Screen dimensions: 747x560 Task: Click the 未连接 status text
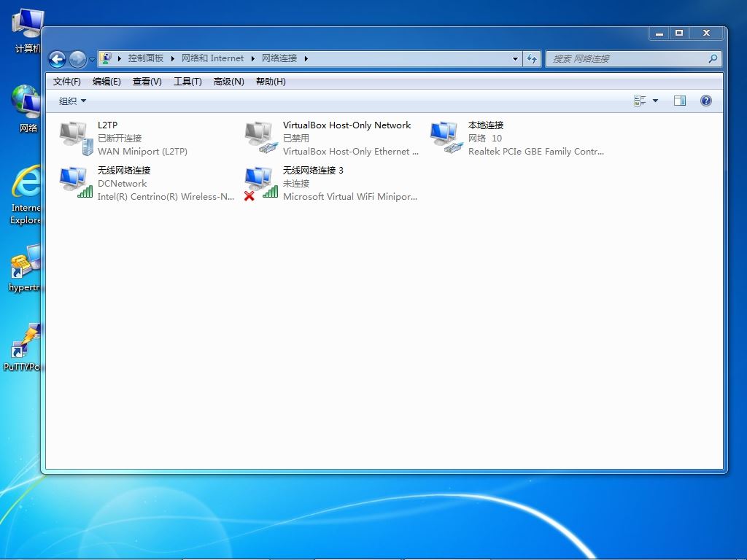296,183
